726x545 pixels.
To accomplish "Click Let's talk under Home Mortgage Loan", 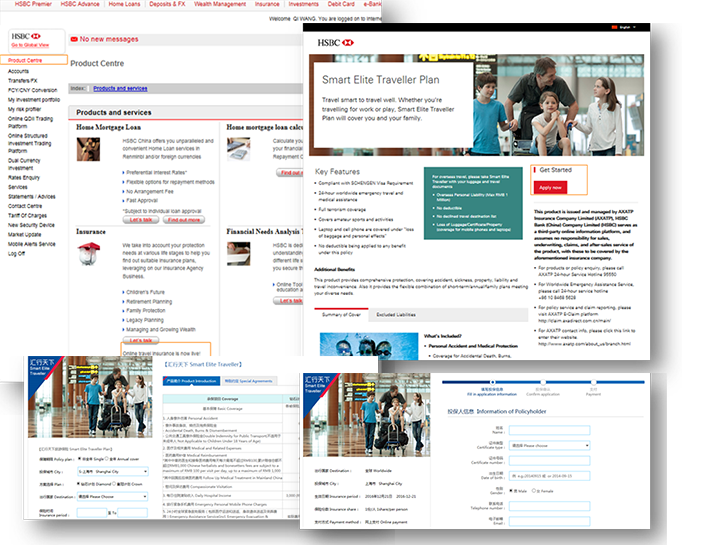I will tap(141, 220).
